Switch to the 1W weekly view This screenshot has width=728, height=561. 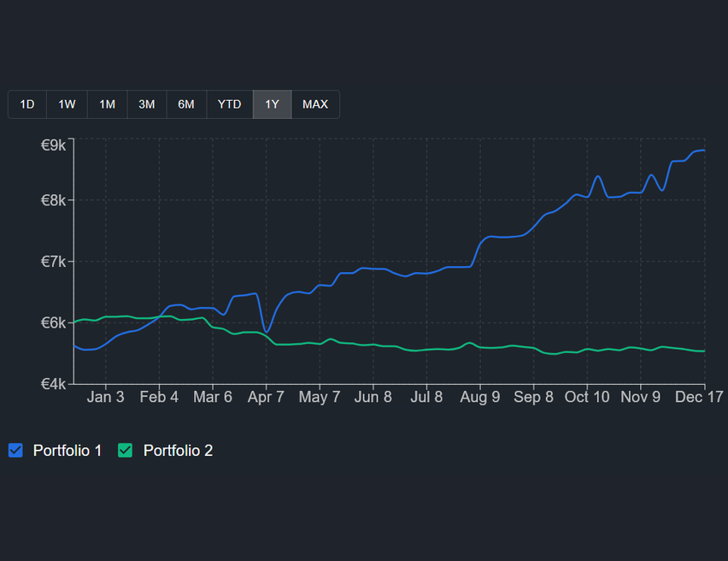point(67,103)
